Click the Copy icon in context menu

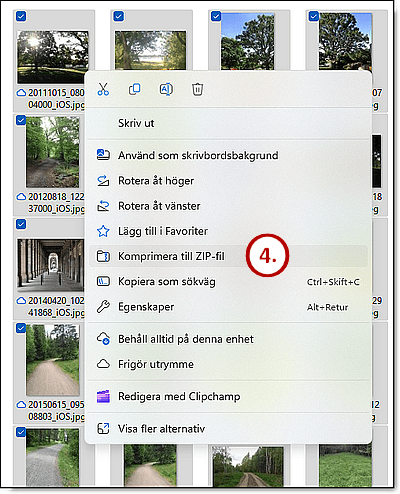(x=135, y=89)
